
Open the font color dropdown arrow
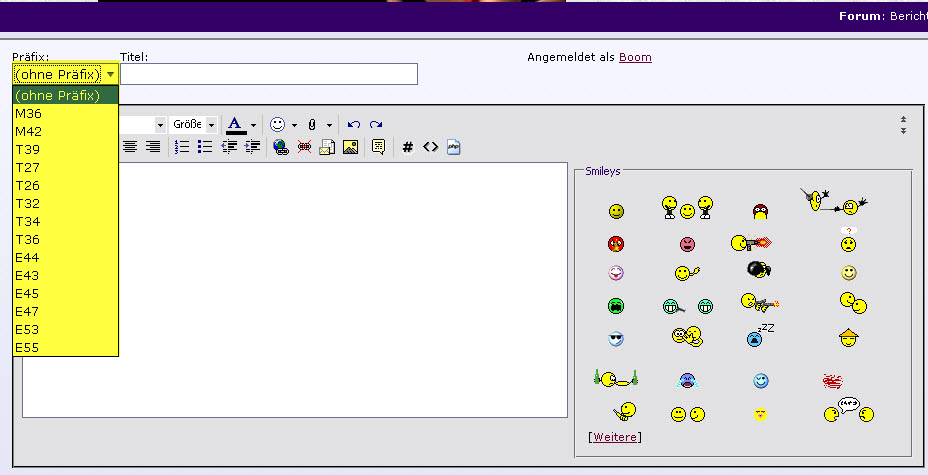pos(253,125)
